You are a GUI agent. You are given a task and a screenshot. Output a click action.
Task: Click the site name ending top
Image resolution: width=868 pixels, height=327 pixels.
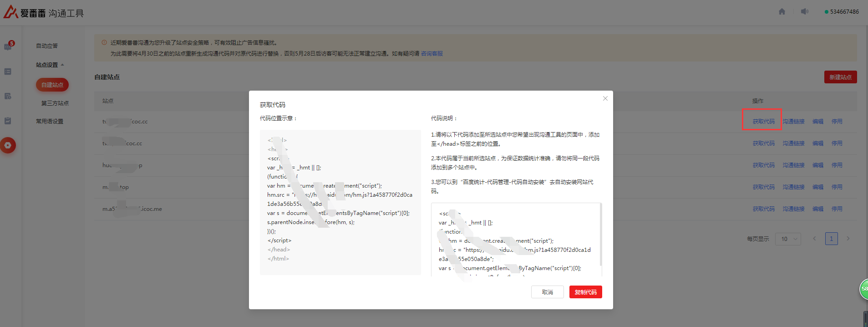(116, 187)
